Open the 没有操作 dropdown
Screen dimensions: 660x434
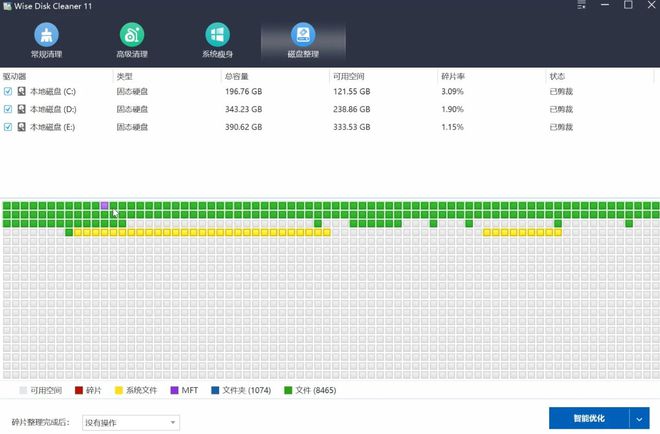click(131, 422)
